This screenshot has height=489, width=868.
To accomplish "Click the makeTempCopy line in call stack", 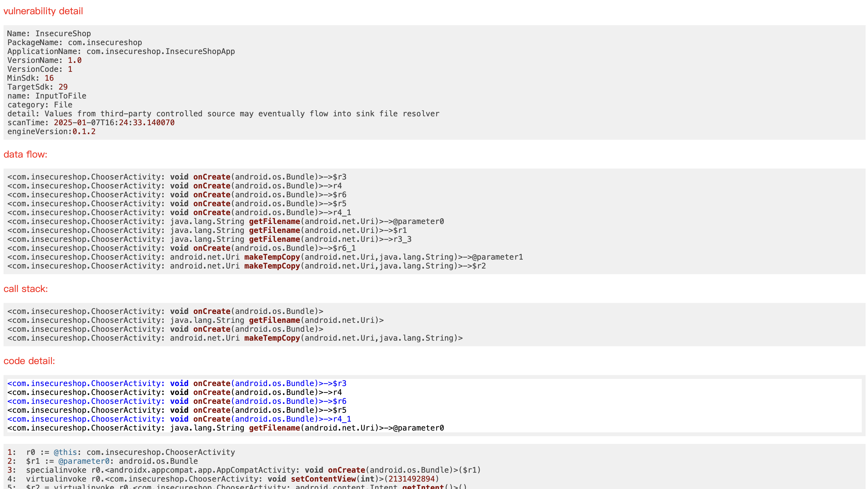I will [235, 338].
